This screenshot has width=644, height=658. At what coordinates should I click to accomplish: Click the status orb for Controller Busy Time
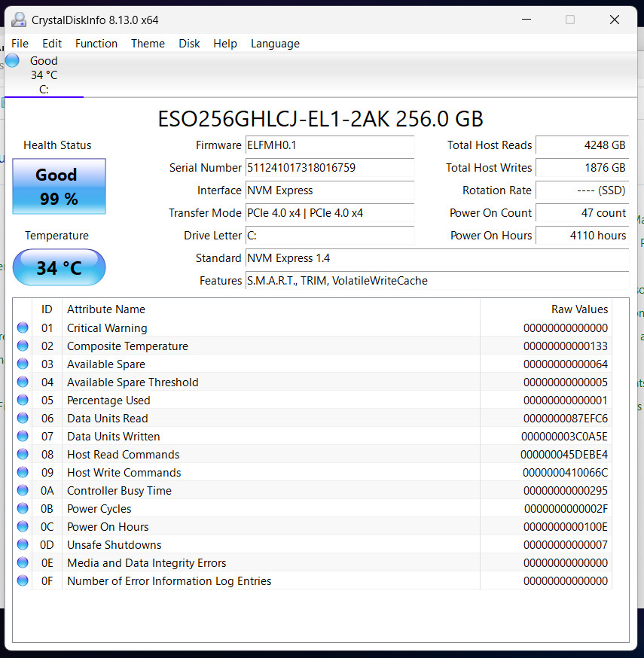23,490
